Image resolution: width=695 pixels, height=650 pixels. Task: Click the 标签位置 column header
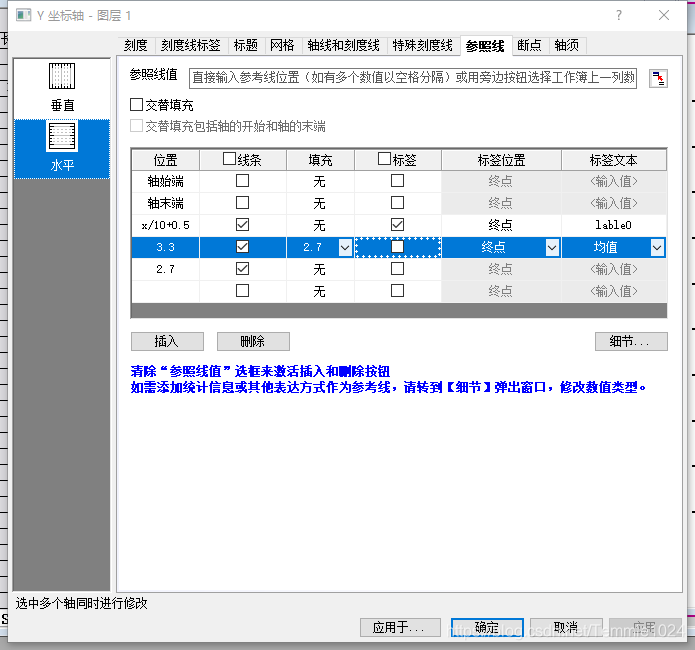pos(501,160)
